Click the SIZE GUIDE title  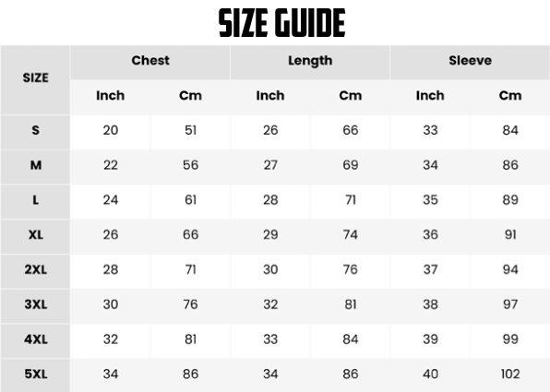tap(282, 23)
